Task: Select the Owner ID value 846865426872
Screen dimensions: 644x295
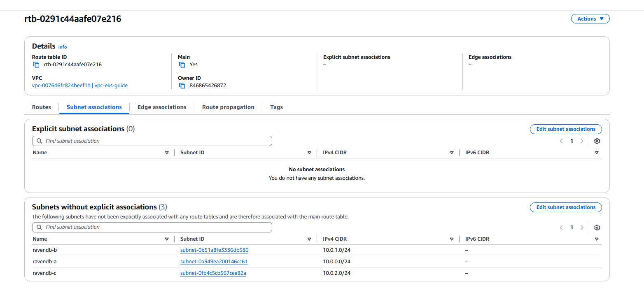Action: (208, 86)
